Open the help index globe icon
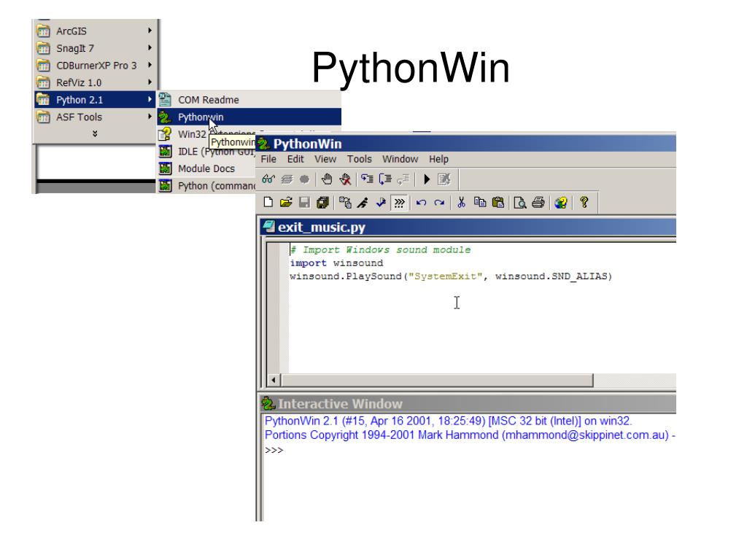Image resolution: width=747 pixels, height=560 pixels. (561, 203)
